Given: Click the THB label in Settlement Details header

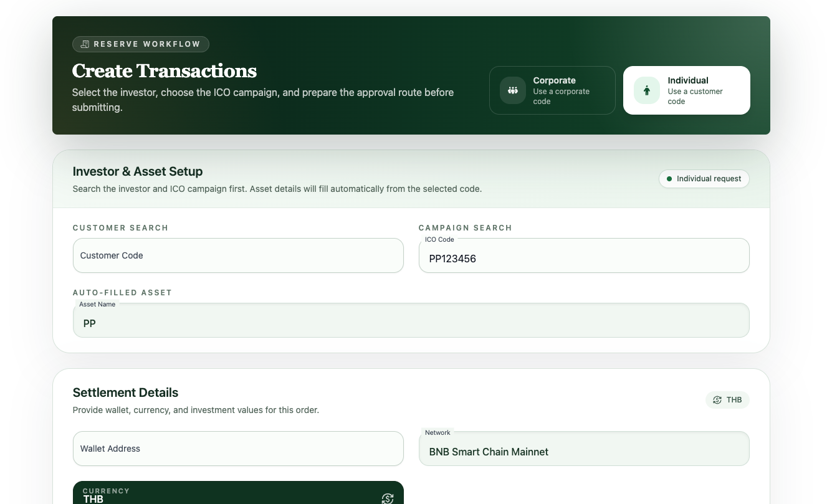Looking at the screenshot, I should pyautogui.click(x=734, y=400).
